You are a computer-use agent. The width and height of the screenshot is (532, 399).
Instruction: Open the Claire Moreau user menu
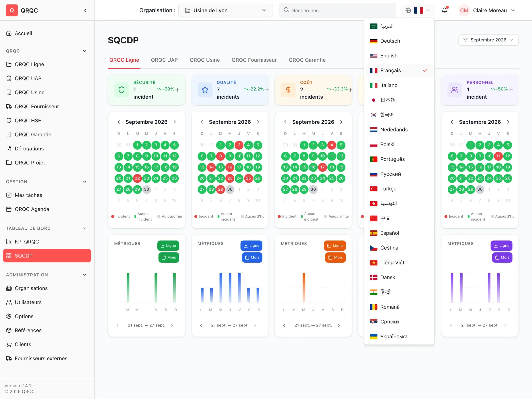[487, 10]
